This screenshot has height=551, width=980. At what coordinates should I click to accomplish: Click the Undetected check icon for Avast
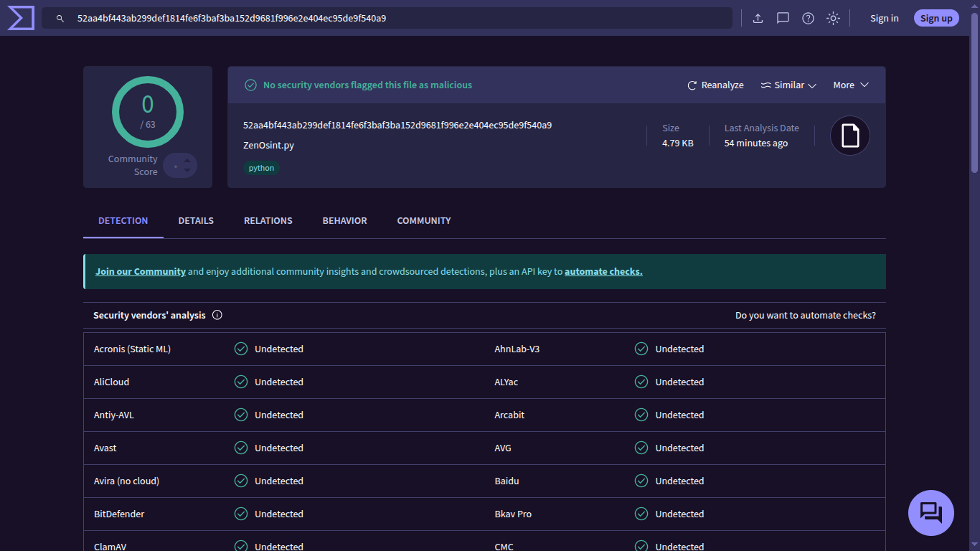[241, 448]
